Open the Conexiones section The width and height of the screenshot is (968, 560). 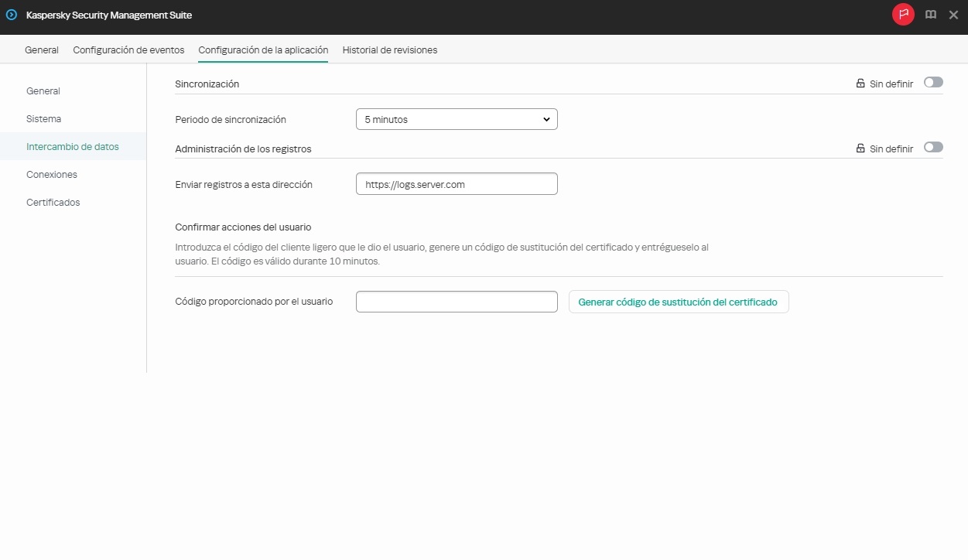[x=52, y=174]
